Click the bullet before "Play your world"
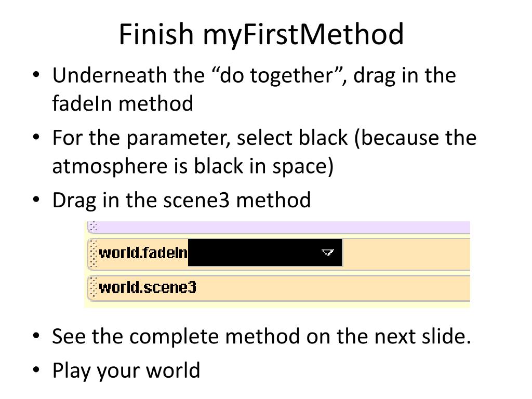The image size is (532, 399). [x=36, y=369]
